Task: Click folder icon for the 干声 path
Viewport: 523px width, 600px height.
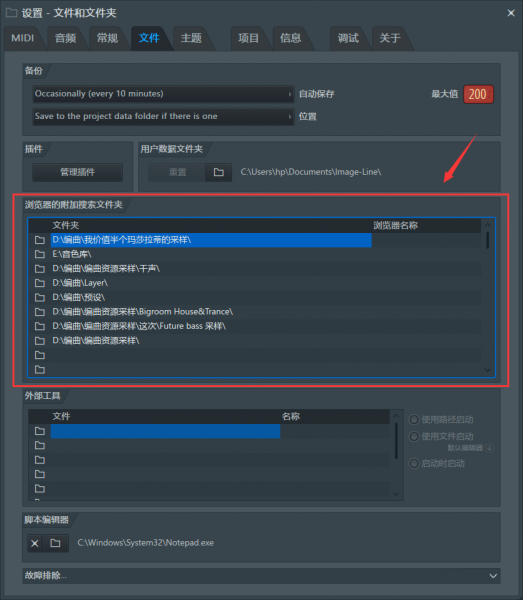Action: 40,269
